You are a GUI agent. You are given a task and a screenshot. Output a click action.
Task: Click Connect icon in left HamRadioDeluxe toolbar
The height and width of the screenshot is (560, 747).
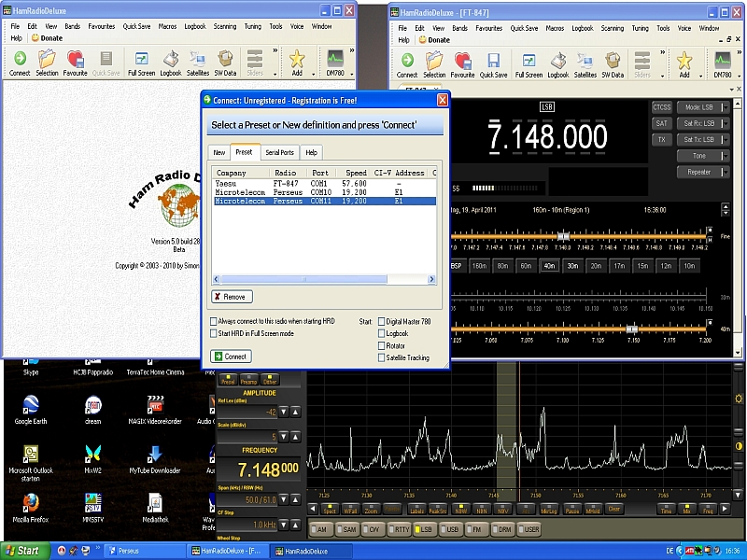[20, 63]
